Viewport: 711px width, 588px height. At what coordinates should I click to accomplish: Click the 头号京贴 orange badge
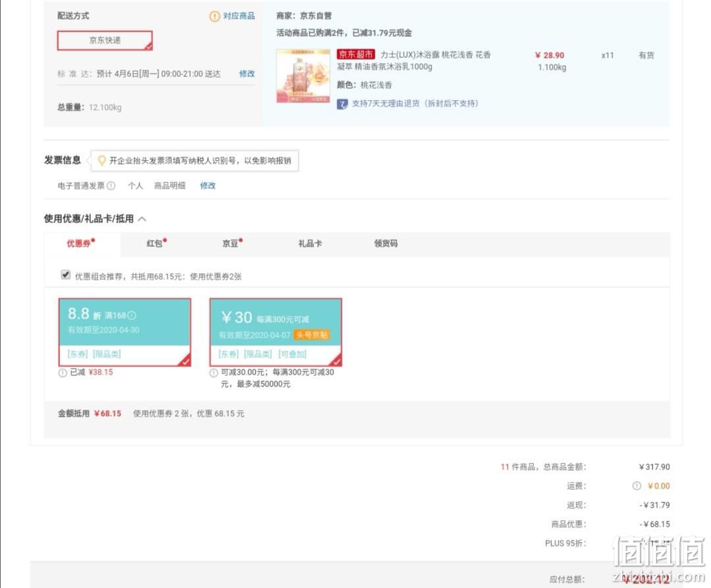click(x=312, y=335)
